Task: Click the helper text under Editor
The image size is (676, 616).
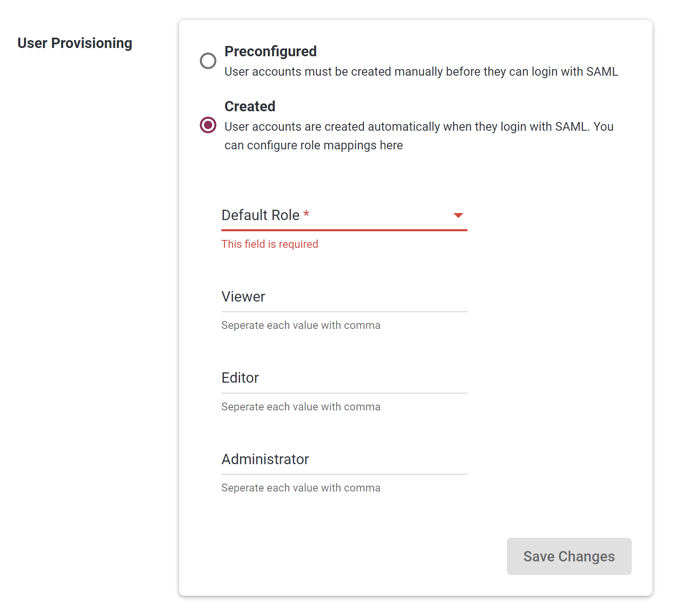Action: tap(301, 407)
